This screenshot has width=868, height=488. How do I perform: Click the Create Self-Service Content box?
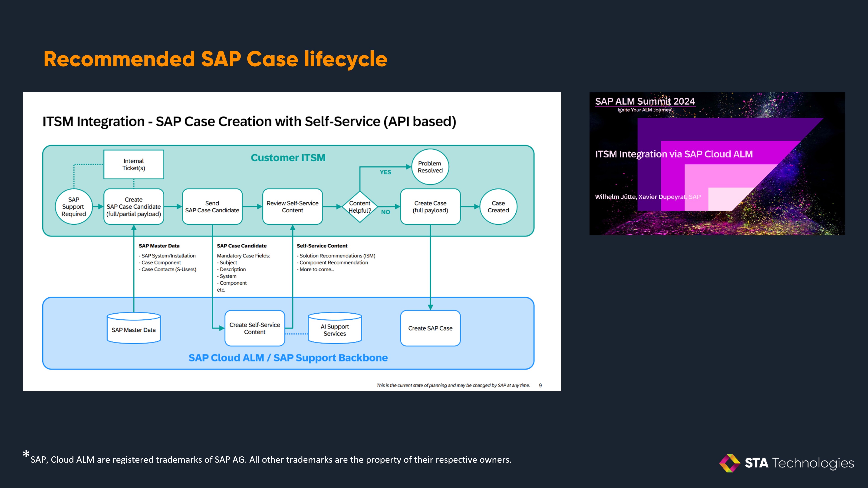255,328
